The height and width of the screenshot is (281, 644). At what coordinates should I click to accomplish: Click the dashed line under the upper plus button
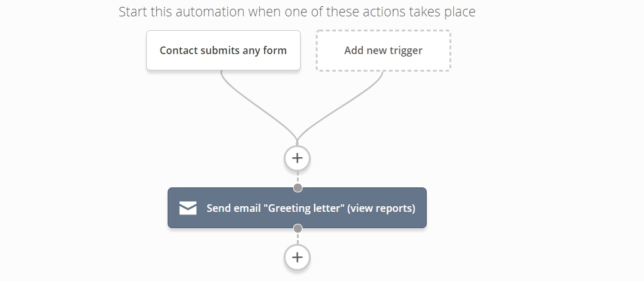(298, 177)
